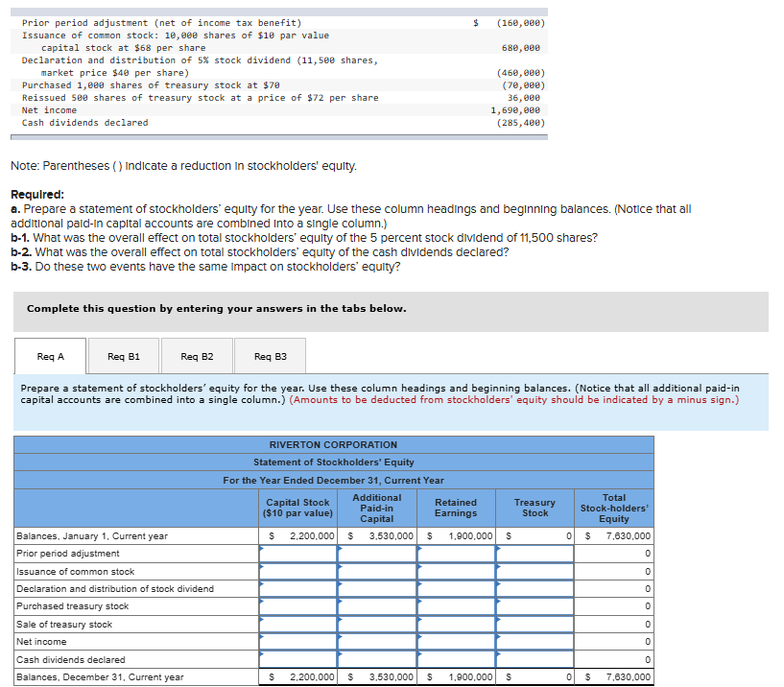Click the Treasury Stock cell for Sale of treasury stock
The width and height of the screenshot is (784, 687).
point(537,624)
